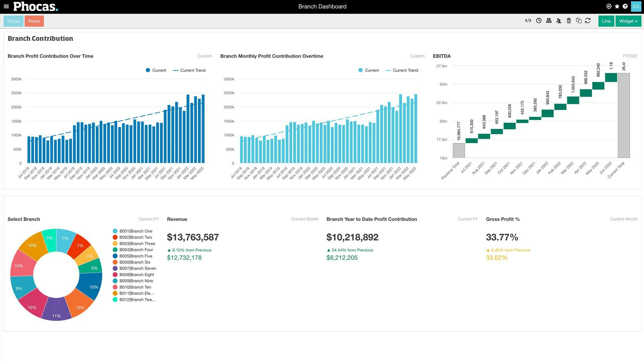Click the Branch Contribution section header

(40, 39)
